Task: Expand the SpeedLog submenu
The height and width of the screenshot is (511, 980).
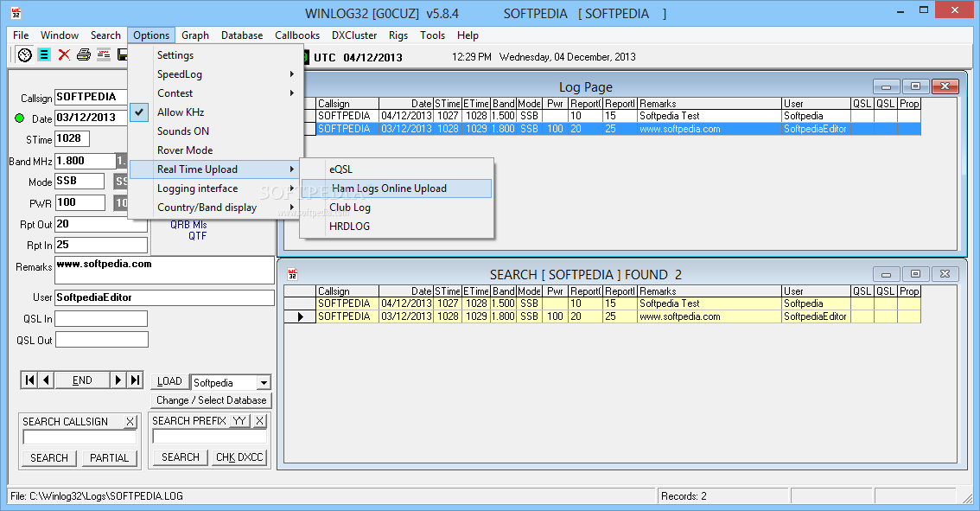Action: pyautogui.click(x=216, y=74)
